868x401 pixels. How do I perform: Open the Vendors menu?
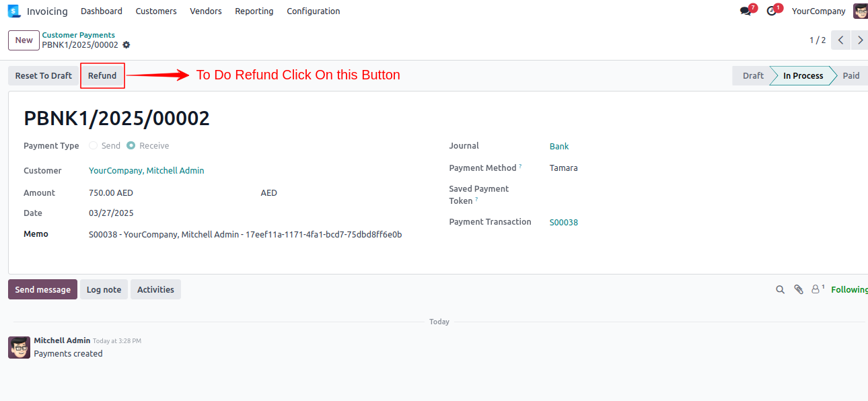coord(206,11)
